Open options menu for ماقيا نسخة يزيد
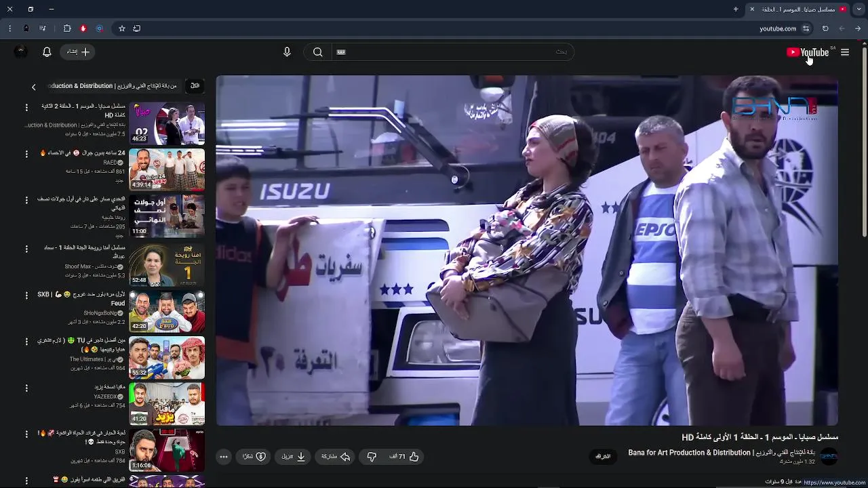The width and height of the screenshot is (868, 488). [26, 388]
